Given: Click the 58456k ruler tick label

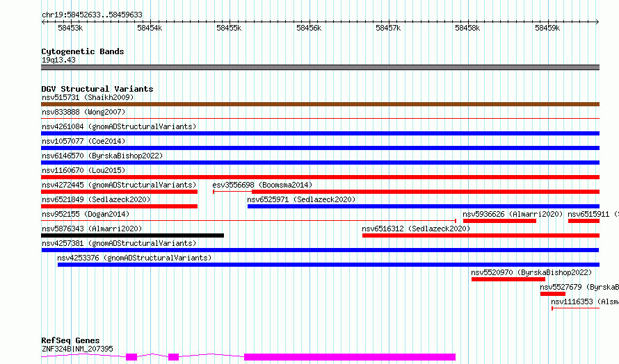Looking at the screenshot, I should pyautogui.click(x=309, y=28).
